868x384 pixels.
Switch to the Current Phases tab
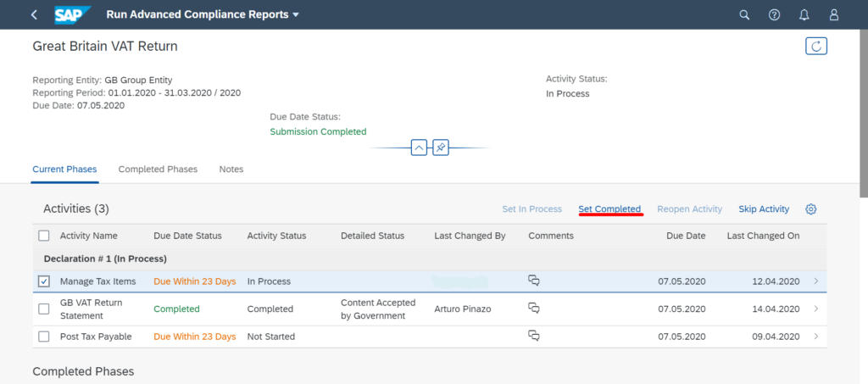pyautogui.click(x=64, y=170)
